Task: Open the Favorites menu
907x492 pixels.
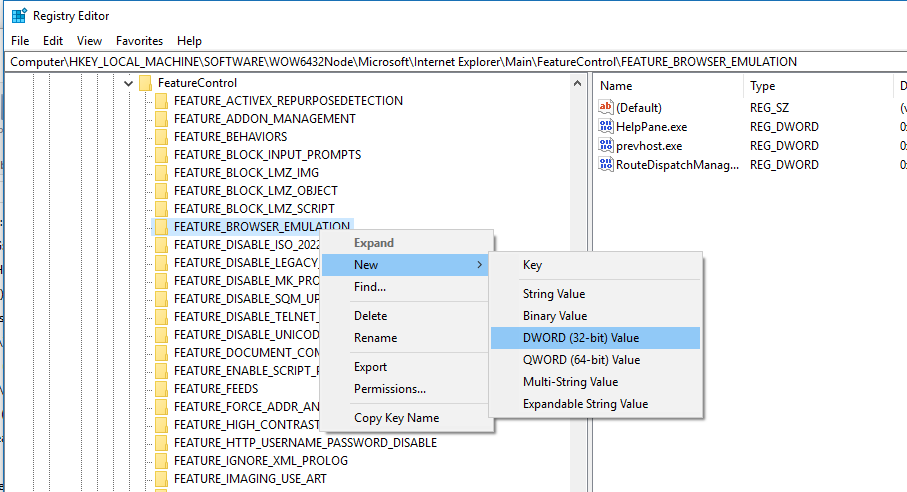Action: (139, 40)
